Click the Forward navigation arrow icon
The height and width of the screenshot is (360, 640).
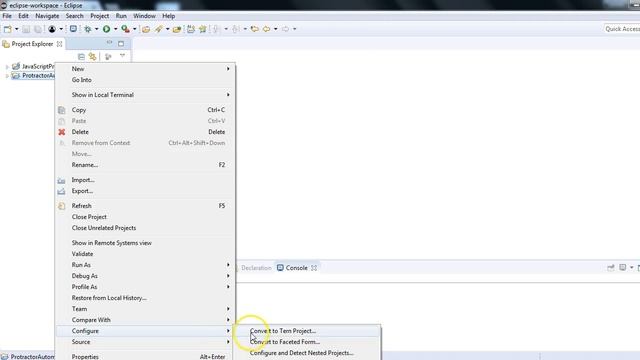pos(285,29)
